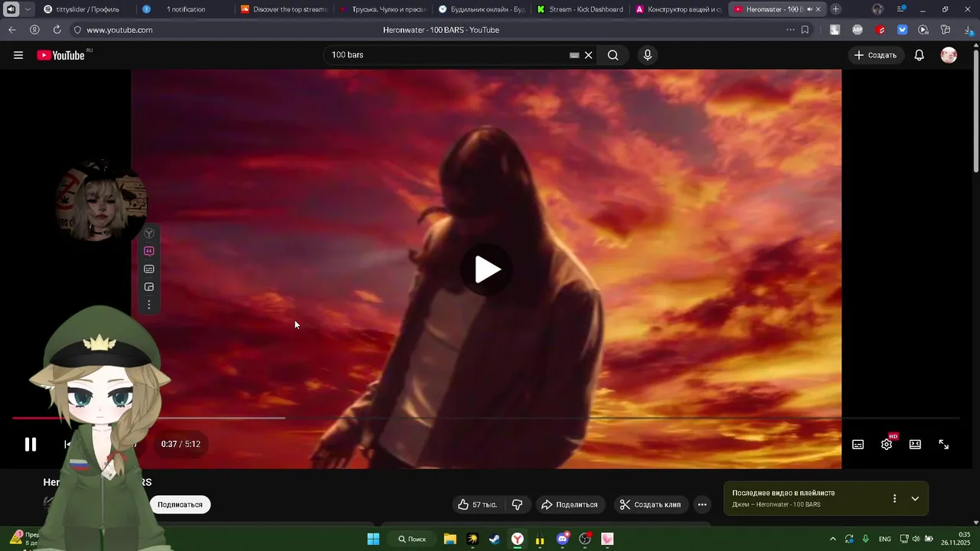
Task: Mute the Heronwater tab audio
Action: tap(810, 9)
